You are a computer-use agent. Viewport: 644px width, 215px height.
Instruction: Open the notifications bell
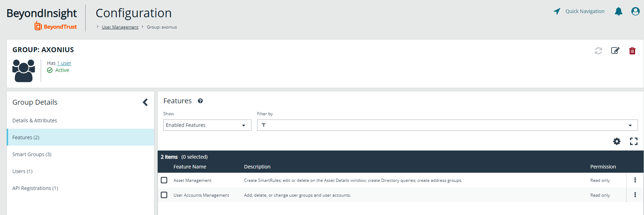pos(619,11)
